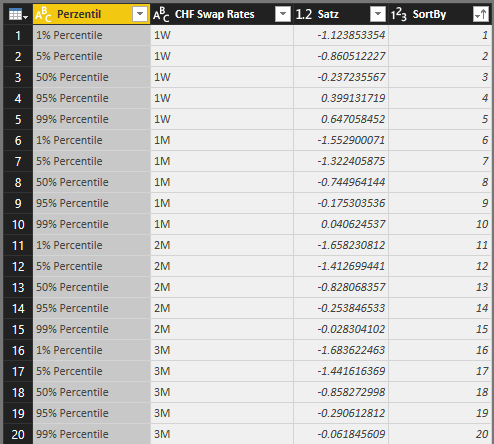Open the table menu icon in the corner
The width and height of the screenshot is (494, 444).
point(18,15)
